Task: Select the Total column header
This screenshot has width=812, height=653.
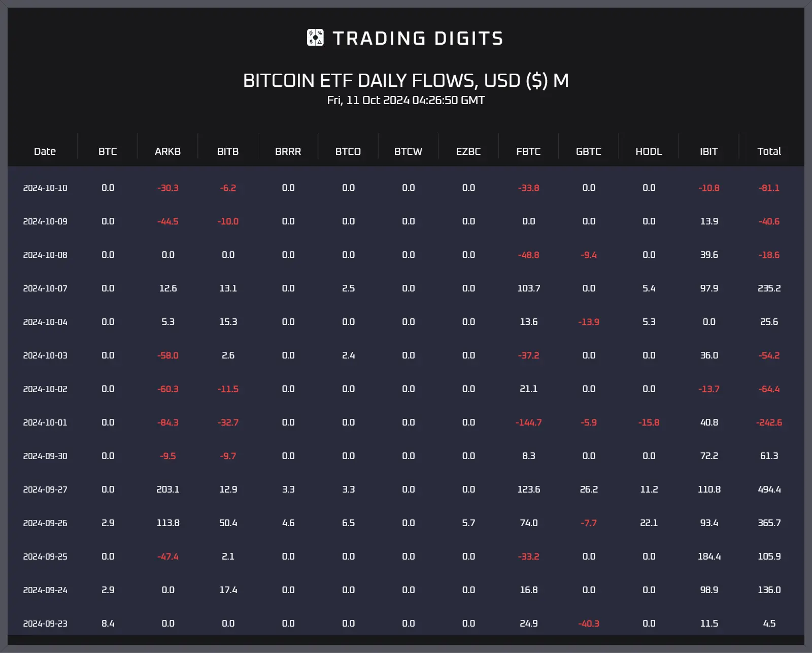Action: (x=769, y=151)
